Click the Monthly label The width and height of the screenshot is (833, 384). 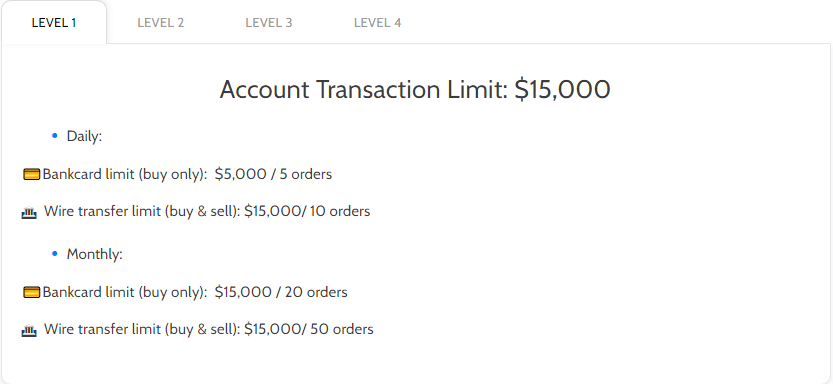point(95,254)
